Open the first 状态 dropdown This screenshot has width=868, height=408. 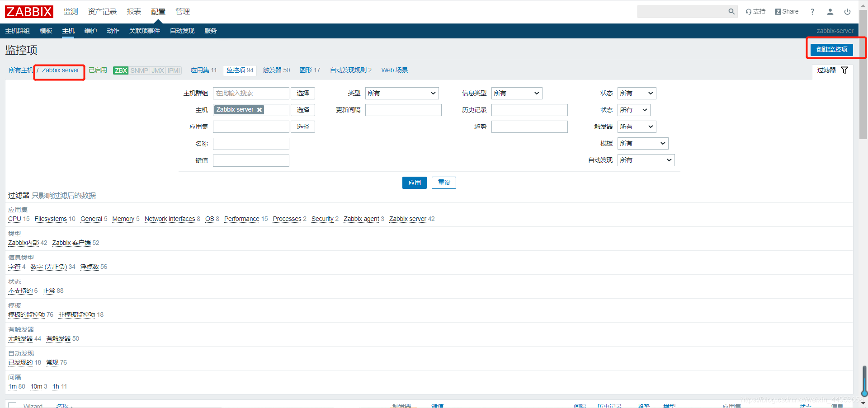(637, 94)
